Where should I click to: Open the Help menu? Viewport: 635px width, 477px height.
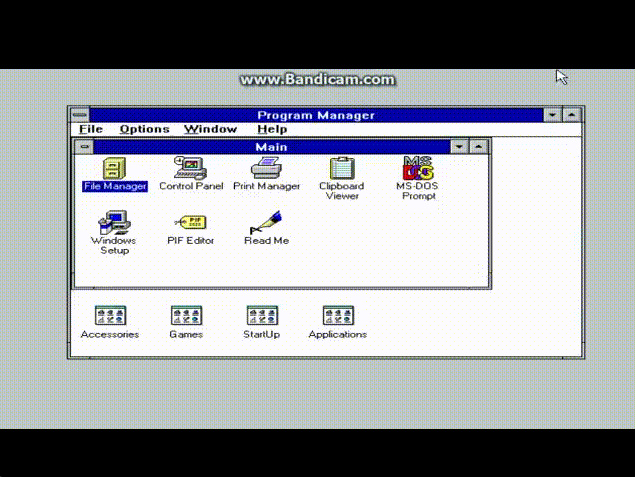pos(272,129)
